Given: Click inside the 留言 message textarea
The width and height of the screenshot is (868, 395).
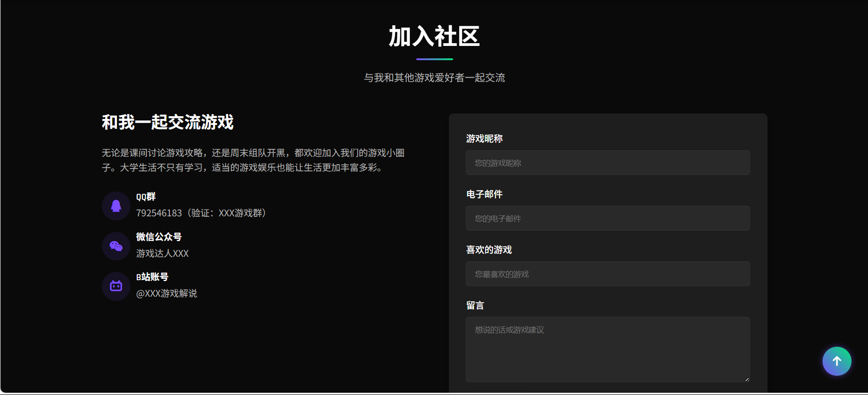Looking at the screenshot, I should point(607,349).
